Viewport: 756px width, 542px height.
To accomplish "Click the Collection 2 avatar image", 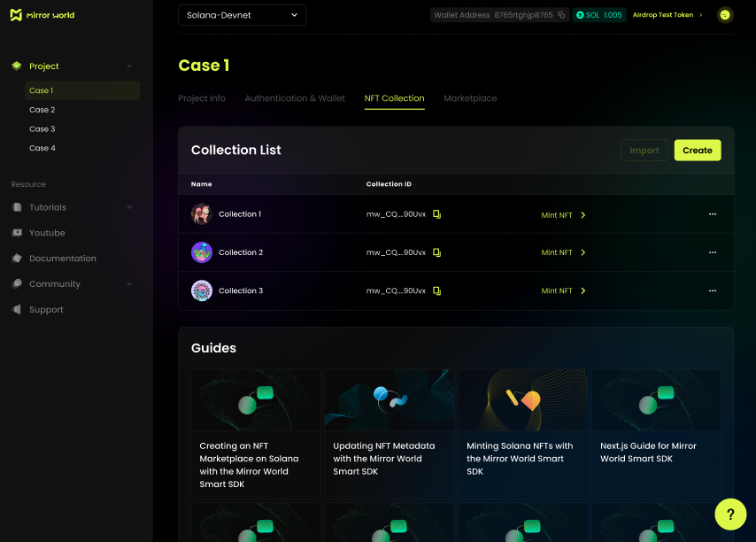I will pyautogui.click(x=202, y=252).
